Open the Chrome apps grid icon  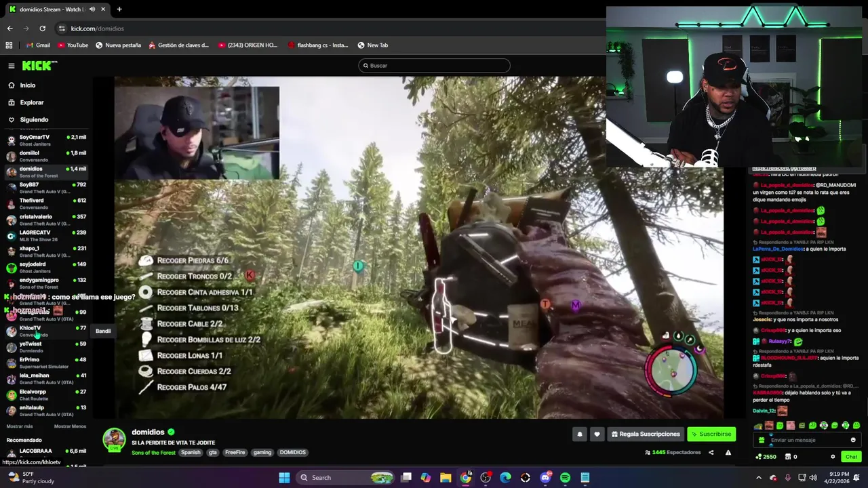tap(9, 45)
